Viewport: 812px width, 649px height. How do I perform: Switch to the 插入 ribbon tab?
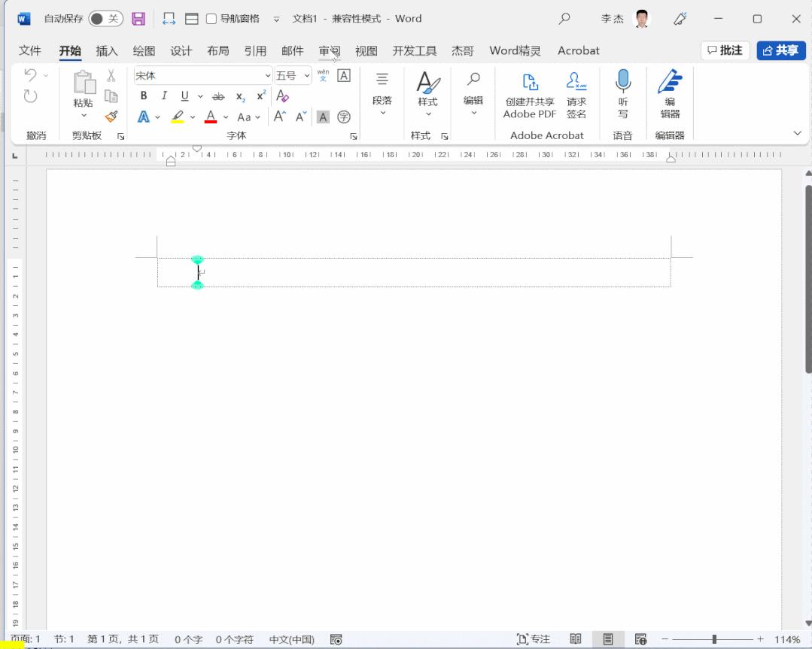[x=106, y=50]
